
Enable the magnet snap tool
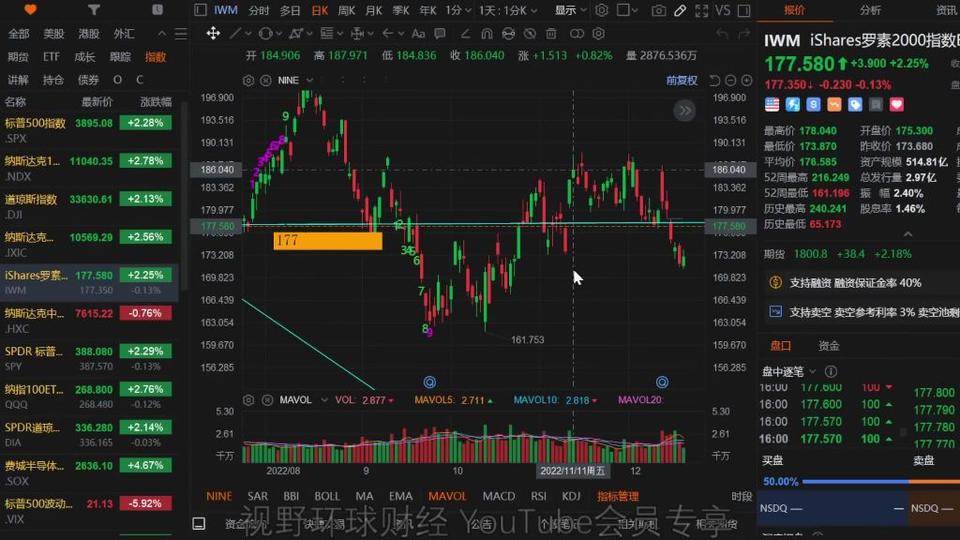487,34
